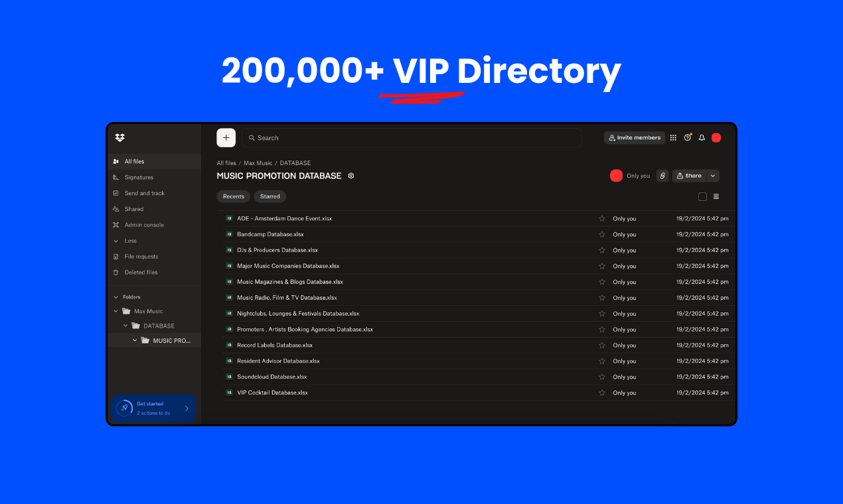Screen dimensions: 843x504
Task: Open the Share dropdown arrow
Action: click(713, 176)
